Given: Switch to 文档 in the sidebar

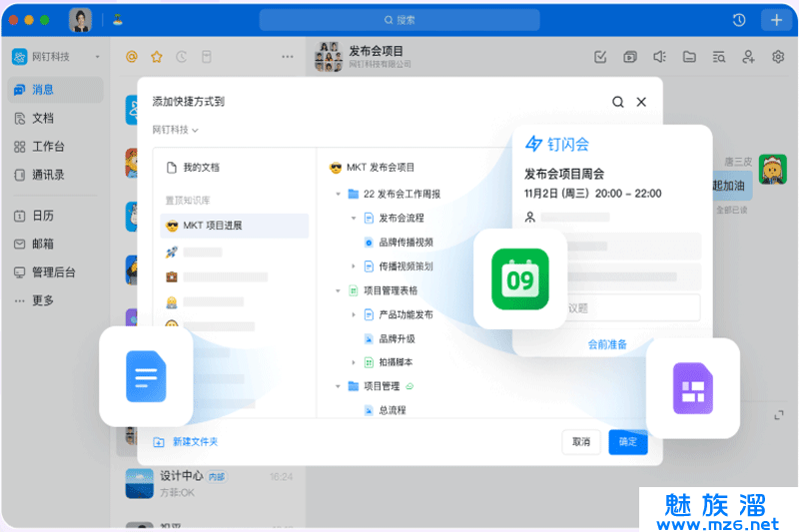Looking at the screenshot, I should (43, 118).
